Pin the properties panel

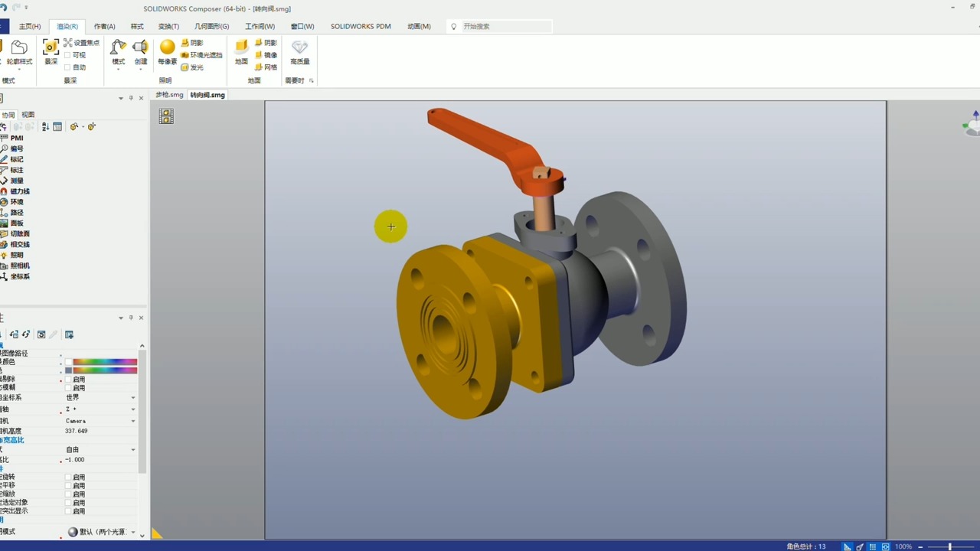(x=131, y=318)
